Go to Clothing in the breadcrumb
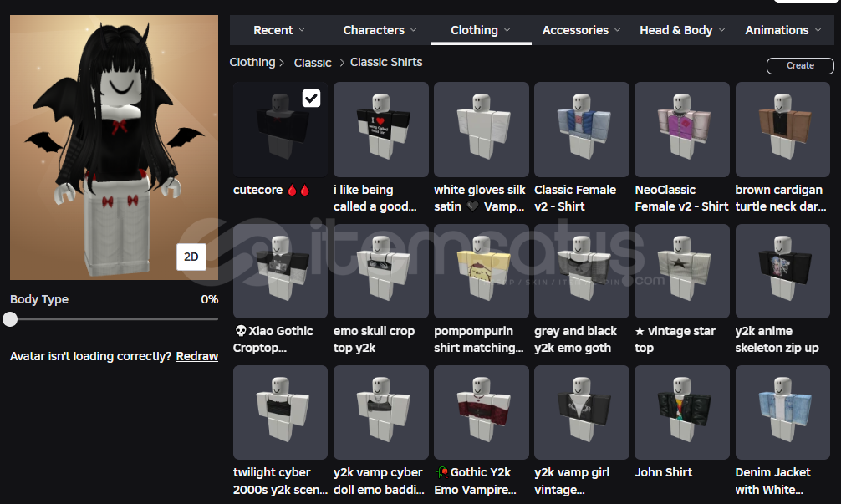 coord(252,62)
